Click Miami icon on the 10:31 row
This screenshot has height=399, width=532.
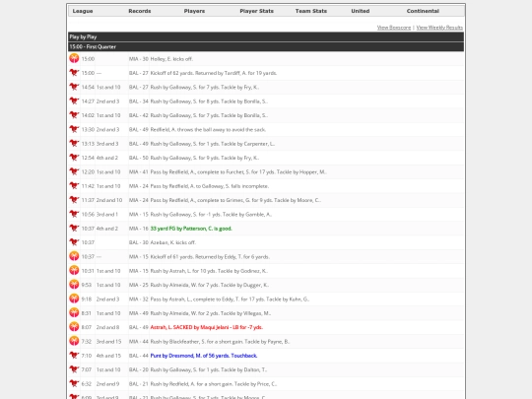click(x=74, y=270)
